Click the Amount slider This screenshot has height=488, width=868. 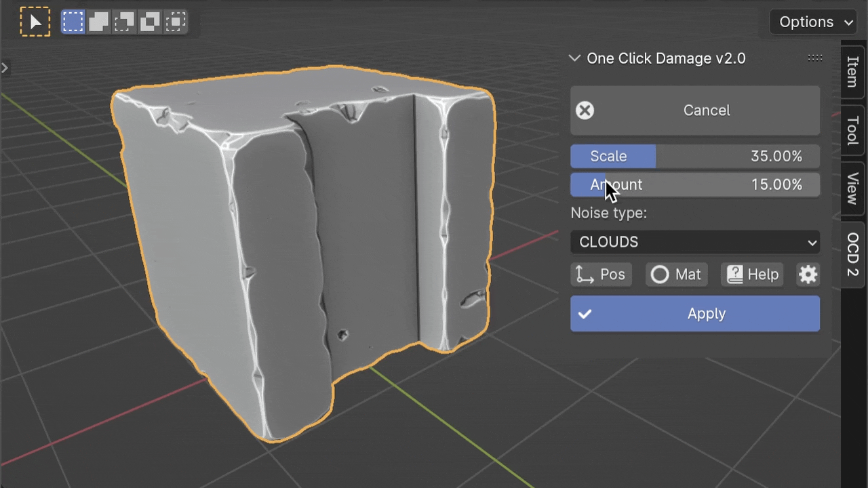click(x=695, y=184)
